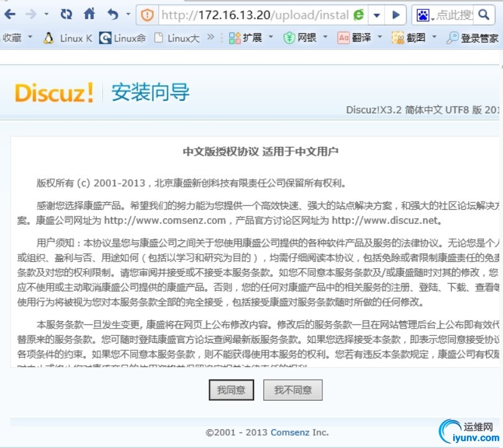This screenshot has width=503, height=448.
Task: Click the Discuz!X3.2 简体中文 UTF8 version text
Action: point(423,110)
